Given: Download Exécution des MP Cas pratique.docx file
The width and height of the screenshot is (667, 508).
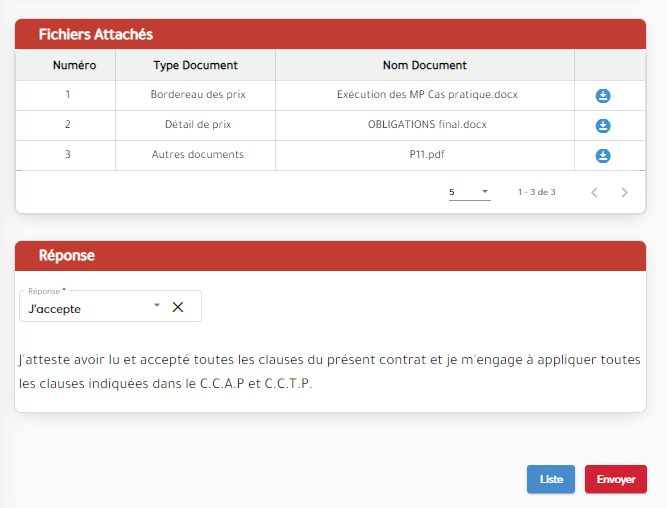Looking at the screenshot, I should click(x=603, y=96).
